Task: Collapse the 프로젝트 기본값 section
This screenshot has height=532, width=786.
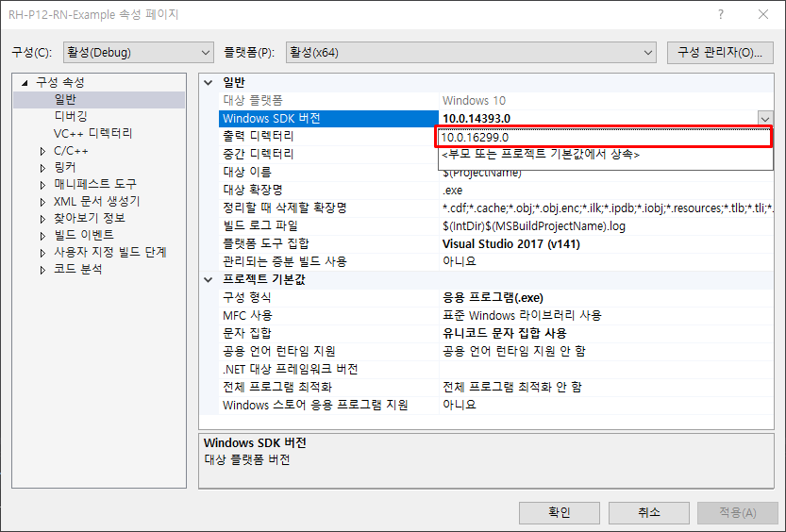Action: 209,280
